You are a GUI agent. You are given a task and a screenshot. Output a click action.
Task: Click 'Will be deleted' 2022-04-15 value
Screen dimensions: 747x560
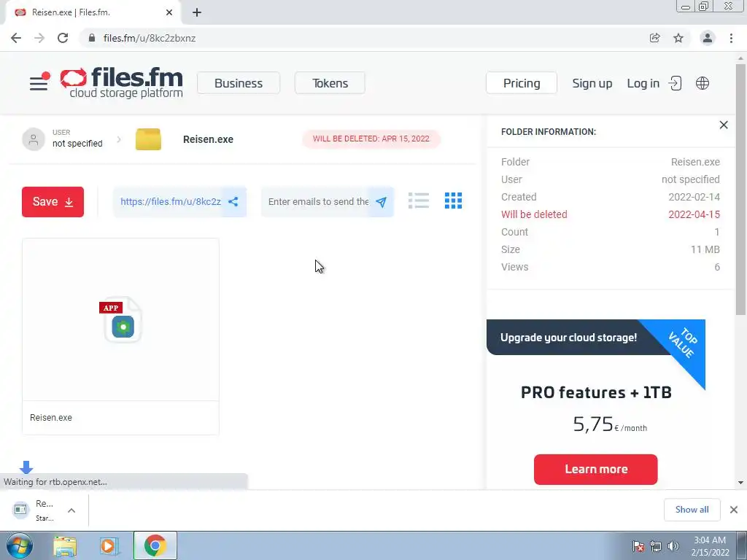coord(694,214)
